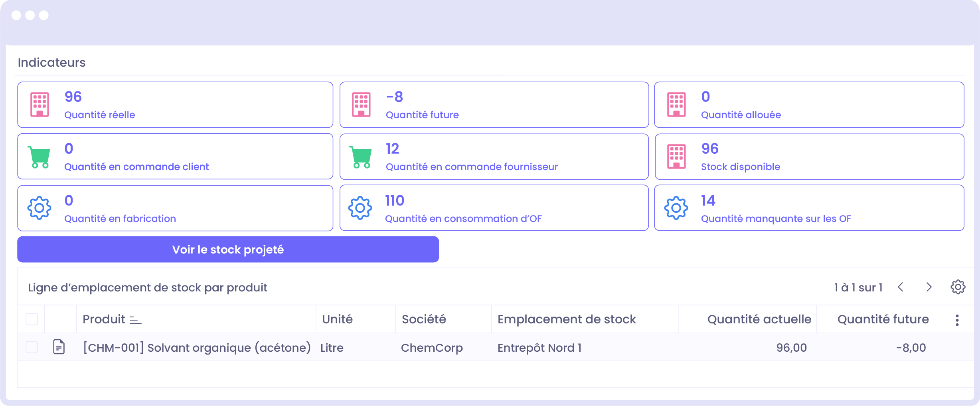The width and height of the screenshot is (980, 406).
Task: Open the document icon on the CHM-001 row
Action: point(59,347)
